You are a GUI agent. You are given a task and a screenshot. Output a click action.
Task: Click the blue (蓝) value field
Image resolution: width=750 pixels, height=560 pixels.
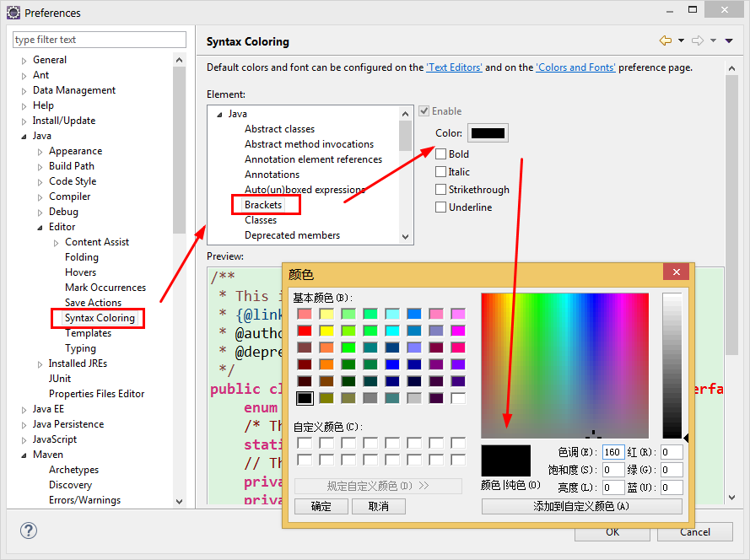point(672,487)
